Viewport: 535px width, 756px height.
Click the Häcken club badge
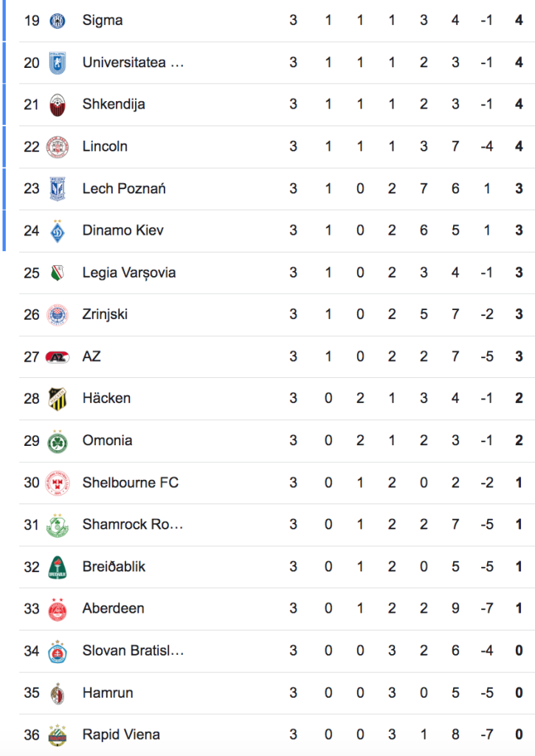(x=58, y=399)
